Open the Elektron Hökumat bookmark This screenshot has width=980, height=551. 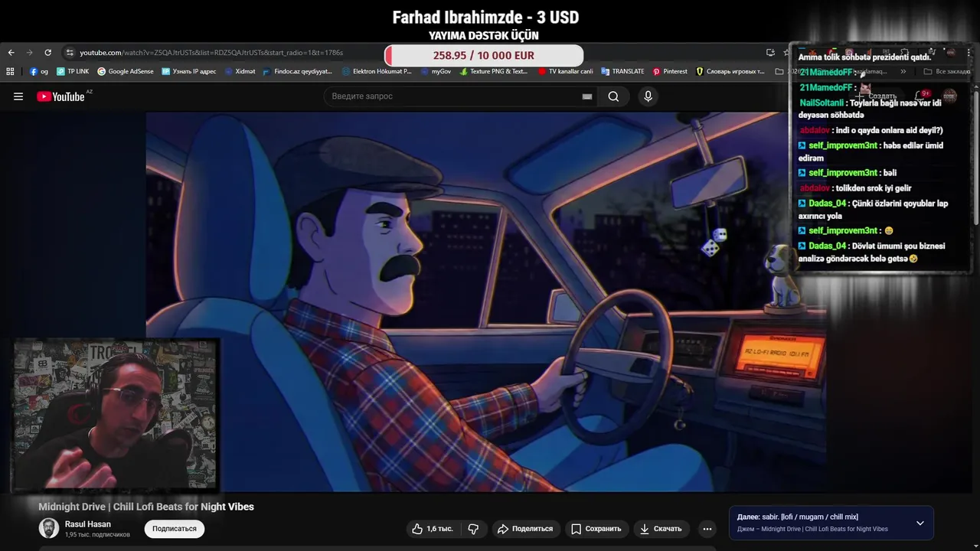[377, 71]
